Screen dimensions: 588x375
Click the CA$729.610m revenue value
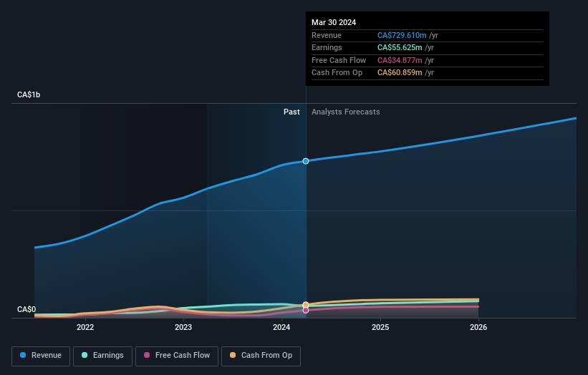pyautogui.click(x=402, y=35)
